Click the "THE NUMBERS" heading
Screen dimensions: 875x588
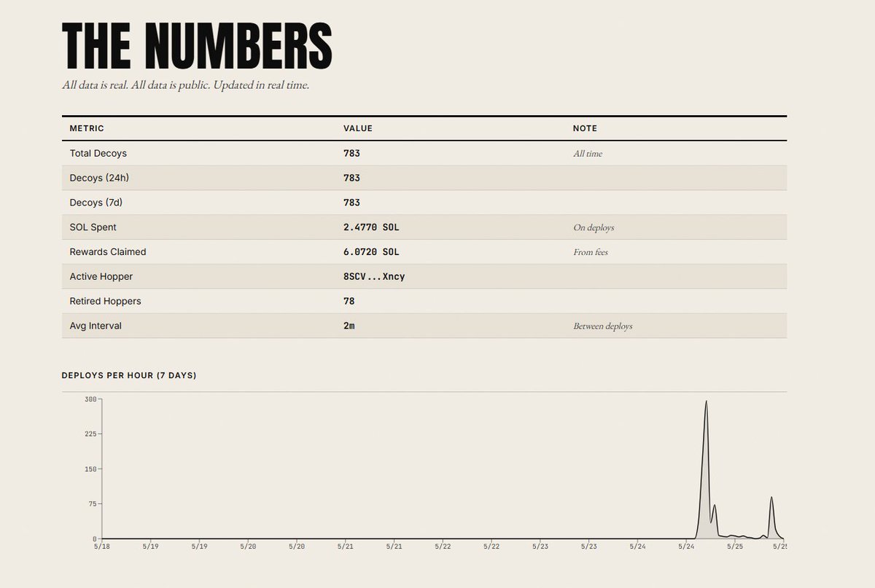pos(197,45)
